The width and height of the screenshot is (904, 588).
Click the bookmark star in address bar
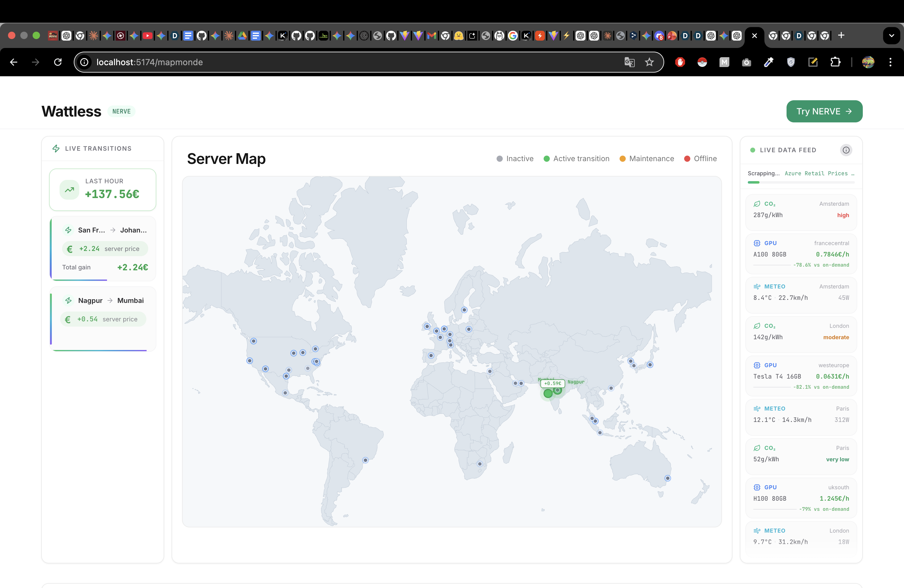click(649, 62)
